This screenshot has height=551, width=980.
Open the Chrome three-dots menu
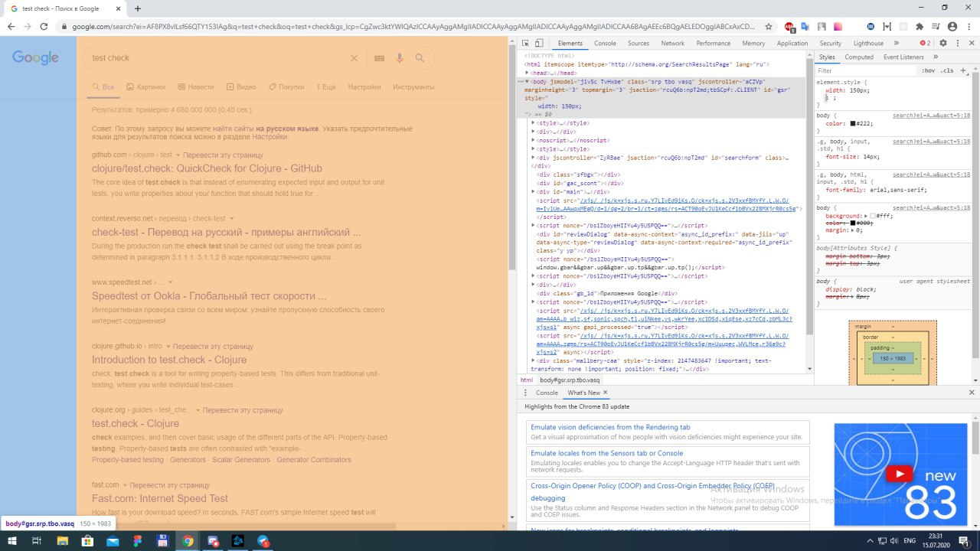pyautogui.click(x=968, y=26)
